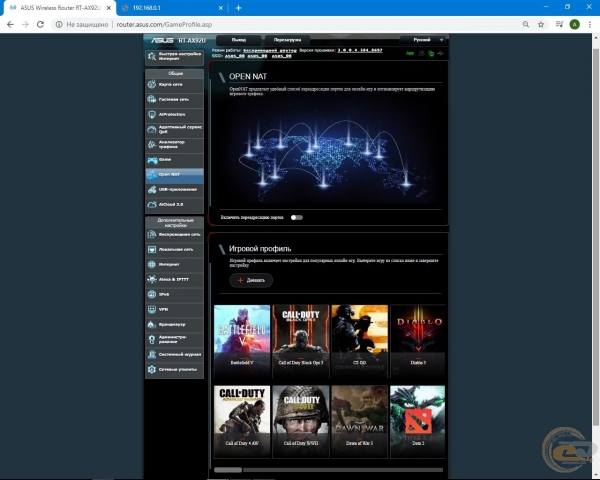Switch to the ASUS Wireless Router tab
The width and height of the screenshot is (600, 480).
(57, 8)
